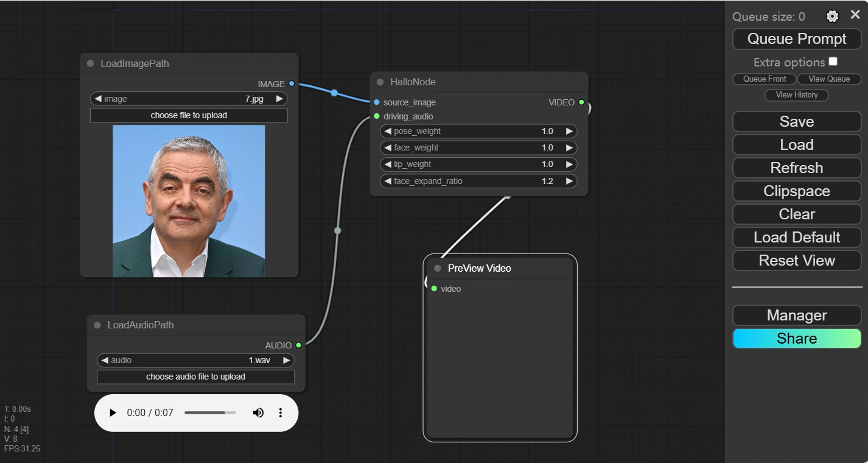868x463 pixels.
Task: Select next image with the right arrow
Action: [279, 99]
